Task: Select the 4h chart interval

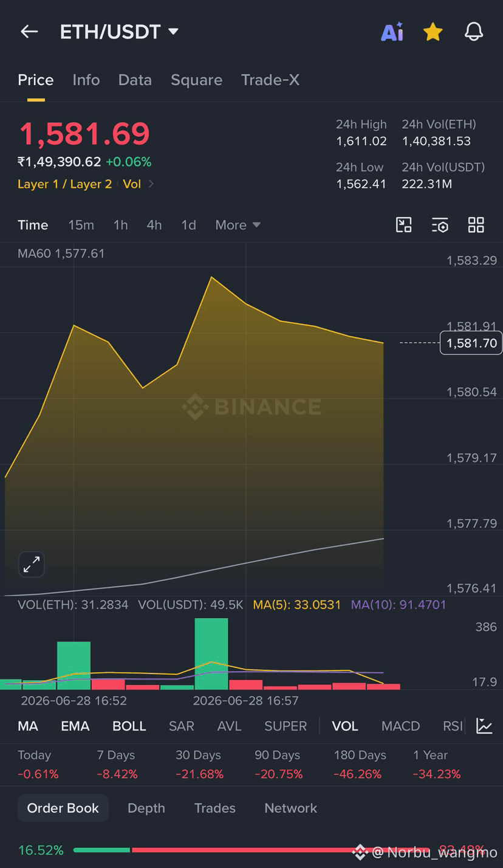Action: point(154,225)
